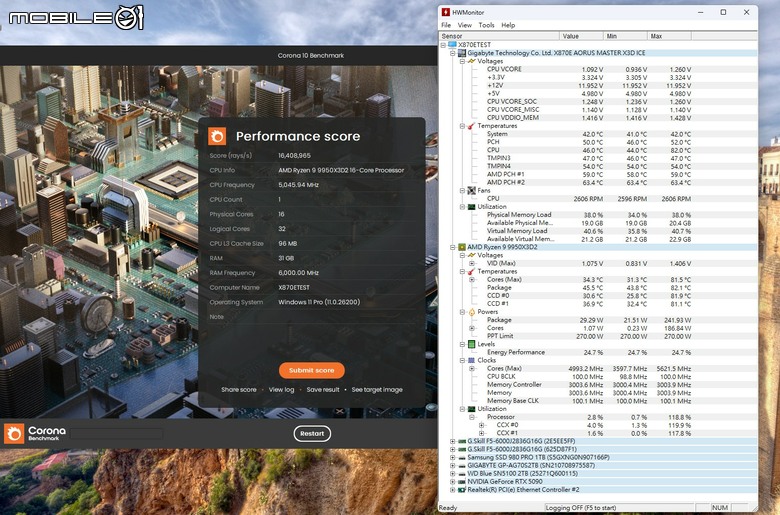This screenshot has height=515, width=780.
Task: Click the Restart button in Corona
Action: coord(312,433)
